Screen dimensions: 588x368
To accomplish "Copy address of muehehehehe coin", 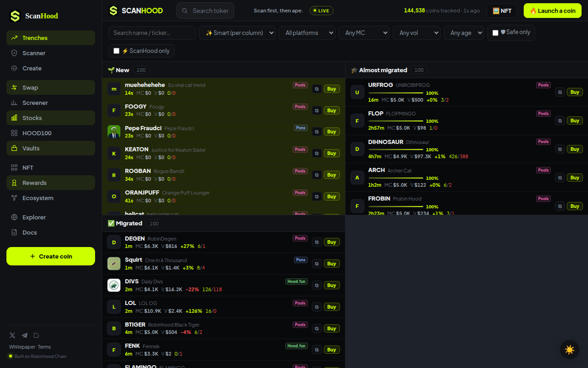I will 317,89.
